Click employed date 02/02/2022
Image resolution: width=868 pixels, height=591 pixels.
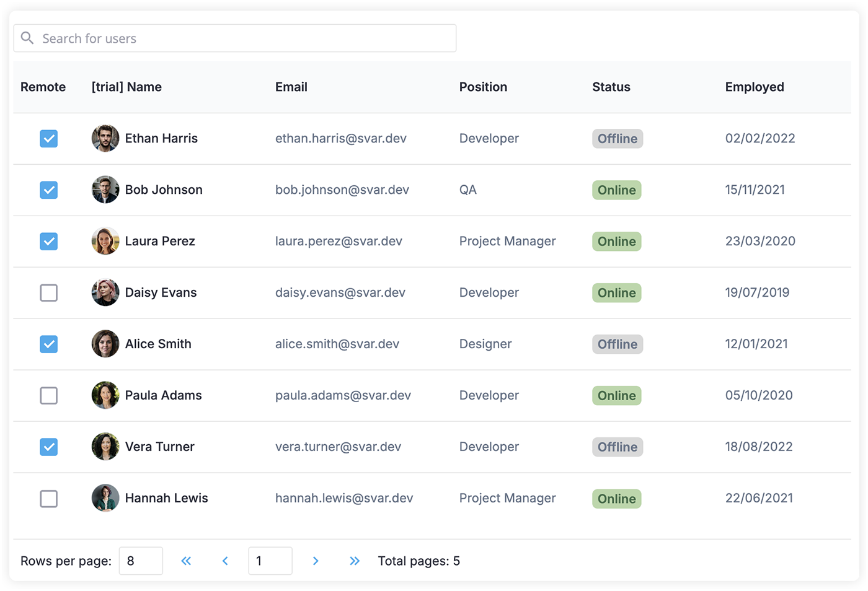coord(760,138)
